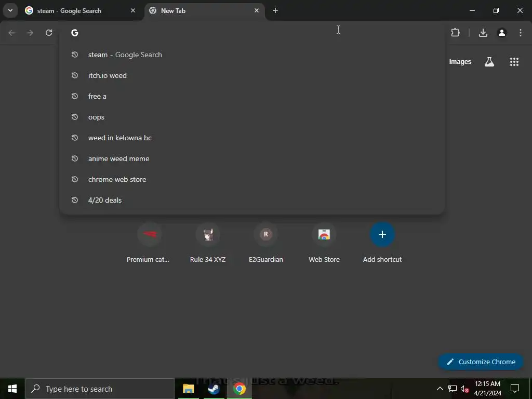532x399 pixels.
Task: Open the E2Guardian shortcut
Action: [266, 243]
